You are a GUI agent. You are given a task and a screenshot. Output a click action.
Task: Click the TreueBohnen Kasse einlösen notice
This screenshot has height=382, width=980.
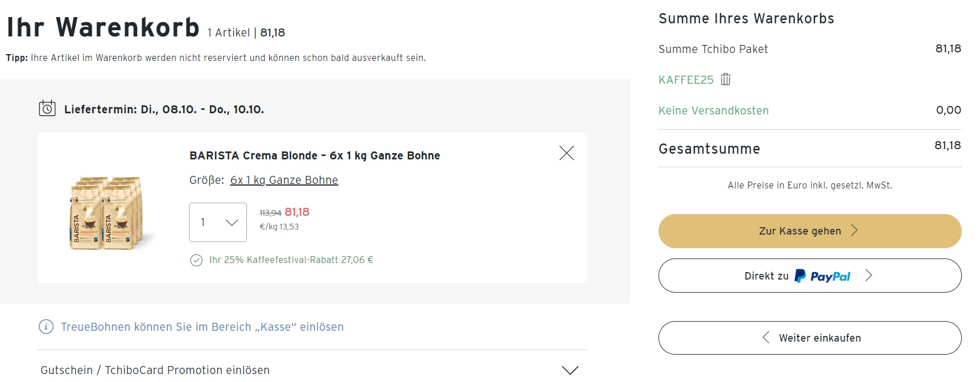[202, 327]
